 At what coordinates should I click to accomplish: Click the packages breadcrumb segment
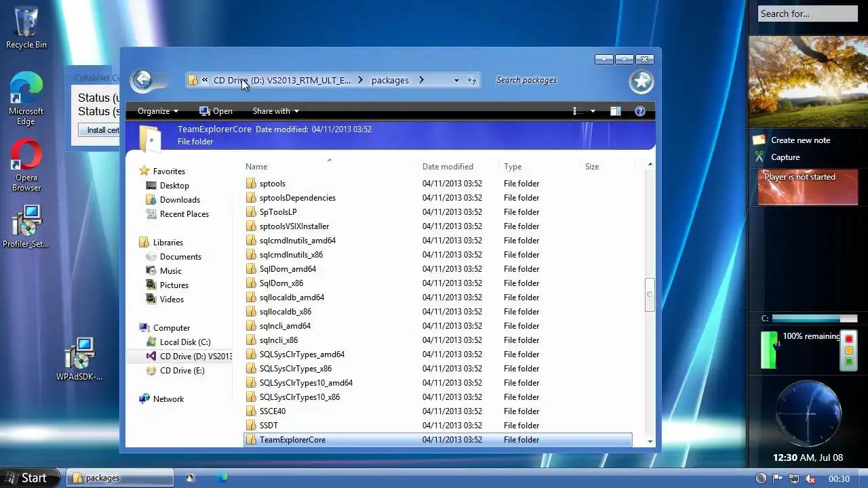point(390,80)
